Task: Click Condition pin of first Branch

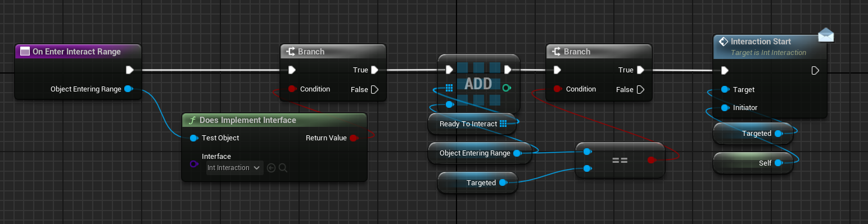Action: [x=292, y=89]
